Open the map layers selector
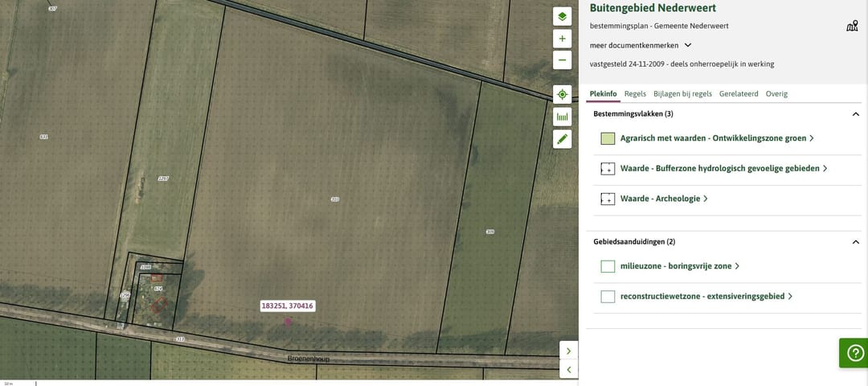 click(x=562, y=17)
